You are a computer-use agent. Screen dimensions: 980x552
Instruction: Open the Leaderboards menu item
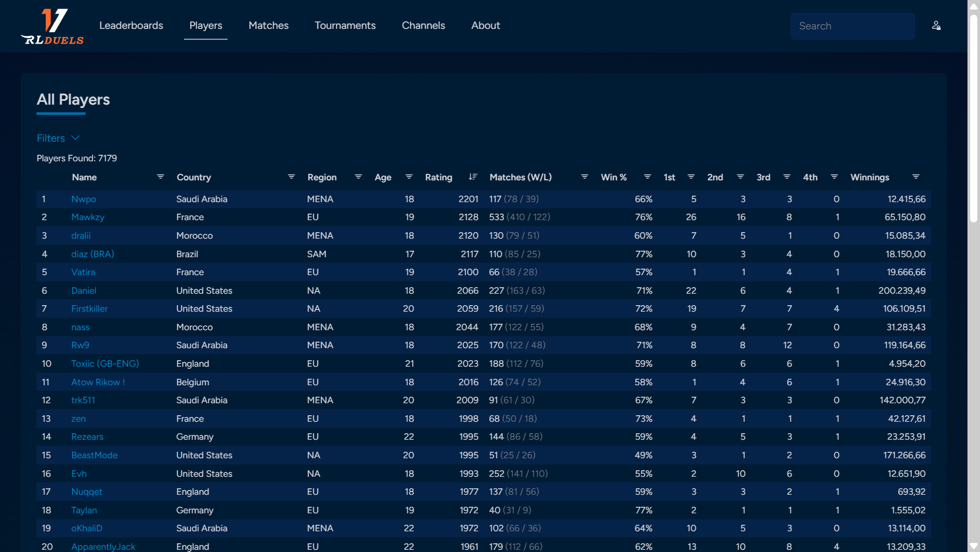131,25
